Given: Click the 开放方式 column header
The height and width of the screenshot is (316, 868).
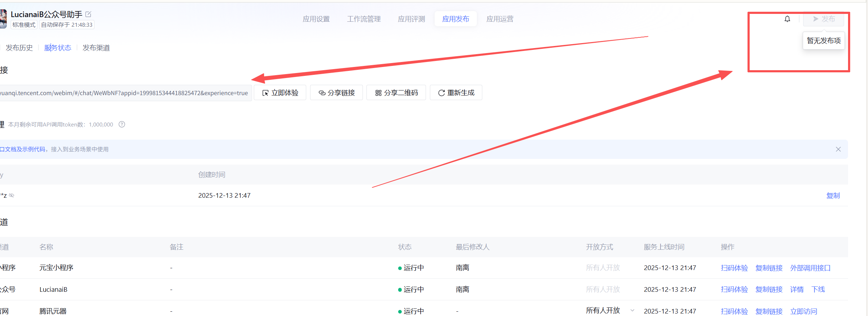Looking at the screenshot, I should (600, 247).
